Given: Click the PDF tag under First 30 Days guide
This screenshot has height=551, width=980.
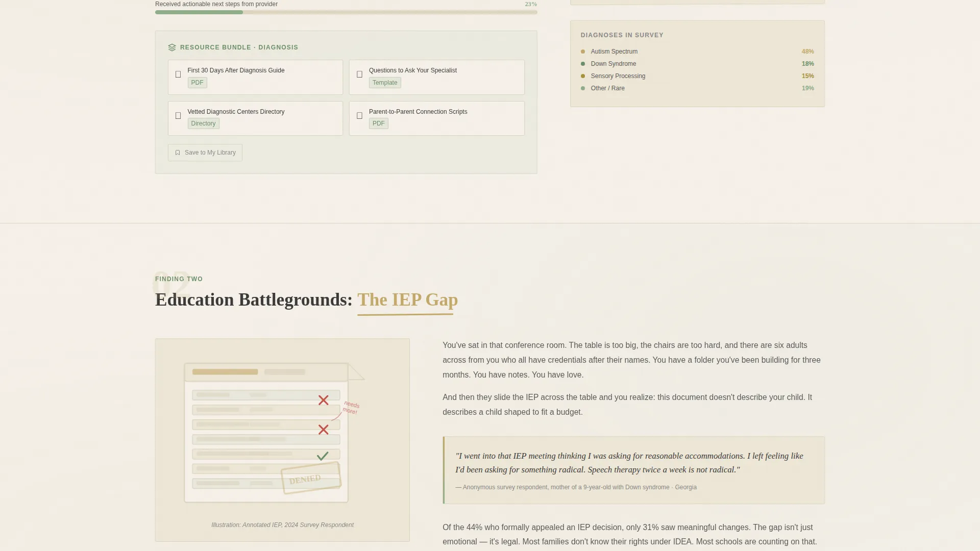Looking at the screenshot, I should (x=197, y=83).
